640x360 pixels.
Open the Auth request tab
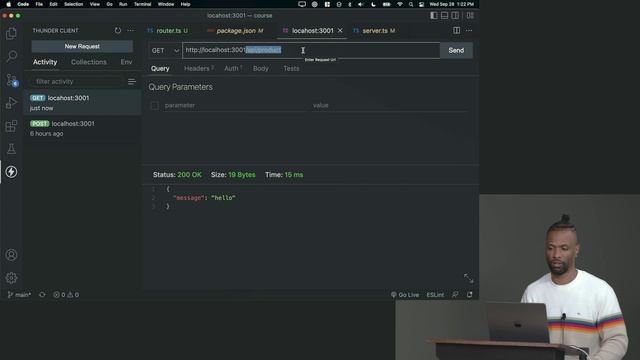pos(233,69)
